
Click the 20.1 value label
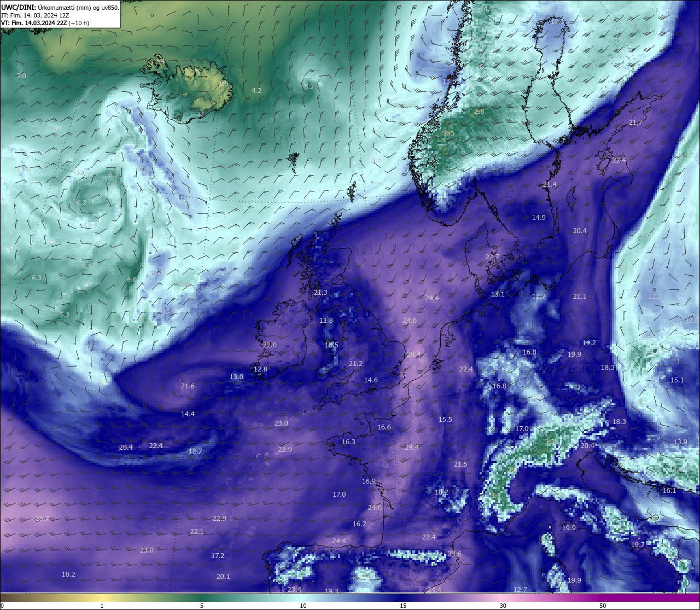[x=223, y=576]
